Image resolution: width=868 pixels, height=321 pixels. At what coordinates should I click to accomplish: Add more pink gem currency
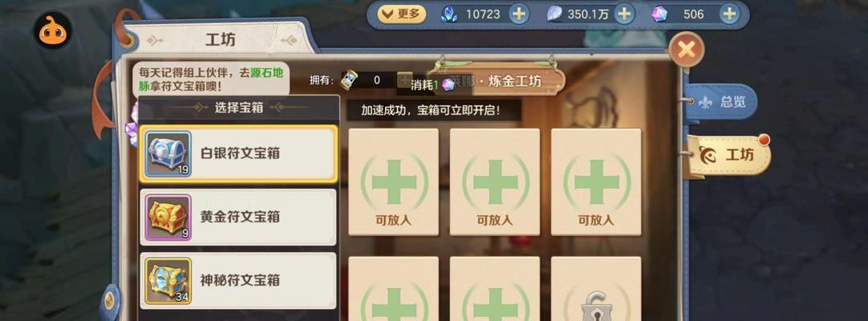[x=729, y=14]
